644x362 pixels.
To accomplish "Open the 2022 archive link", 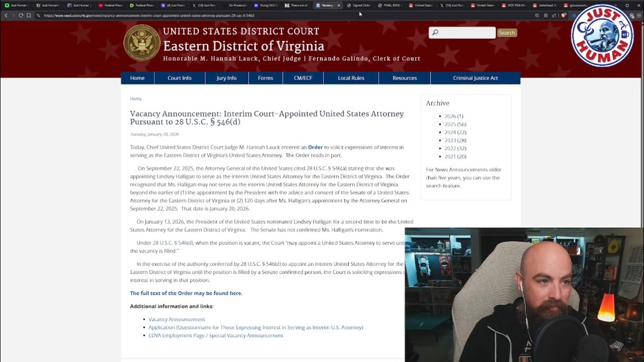I will click(x=450, y=148).
